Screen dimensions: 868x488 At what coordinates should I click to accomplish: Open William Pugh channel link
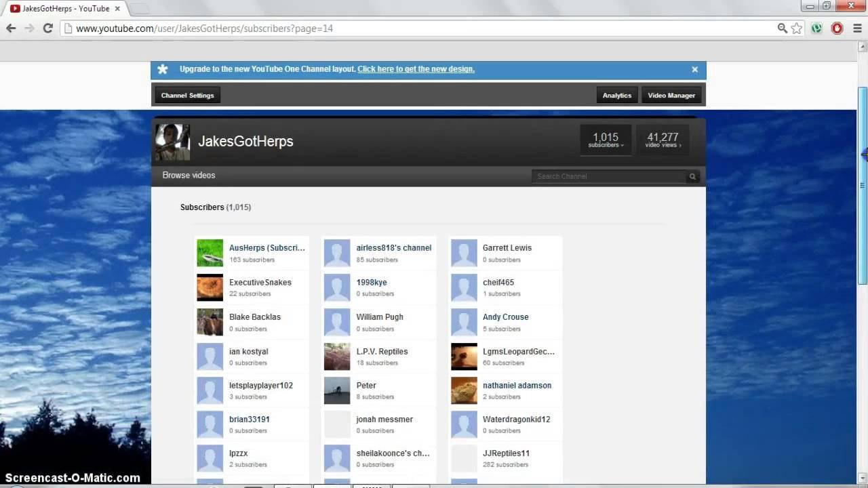pyautogui.click(x=380, y=317)
